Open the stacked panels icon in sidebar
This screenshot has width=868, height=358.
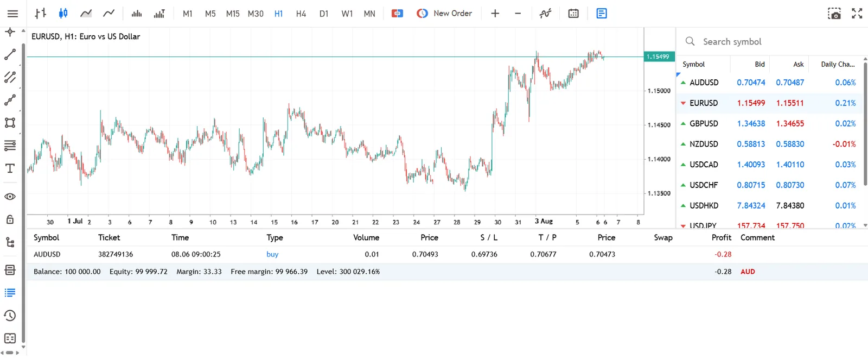(10, 270)
